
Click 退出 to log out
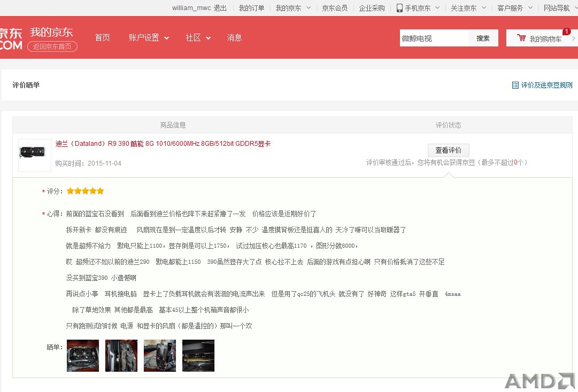point(220,8)
